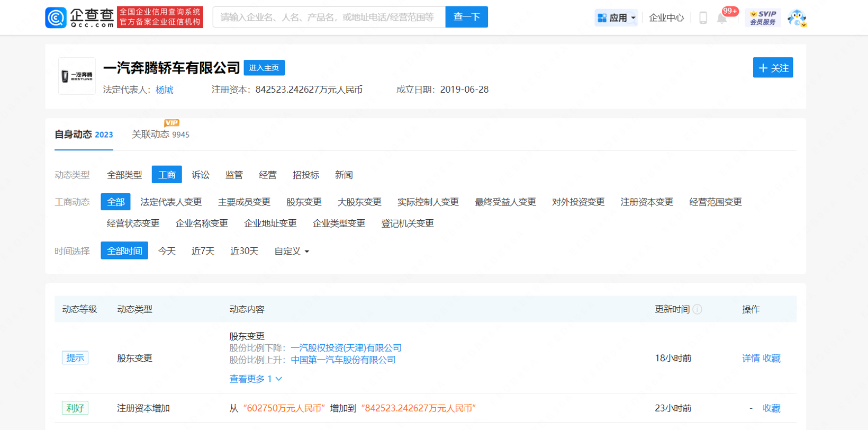Screen dimensions: 868x430
Task: Select 近7天 time range
Action: (x=203, y=250)
